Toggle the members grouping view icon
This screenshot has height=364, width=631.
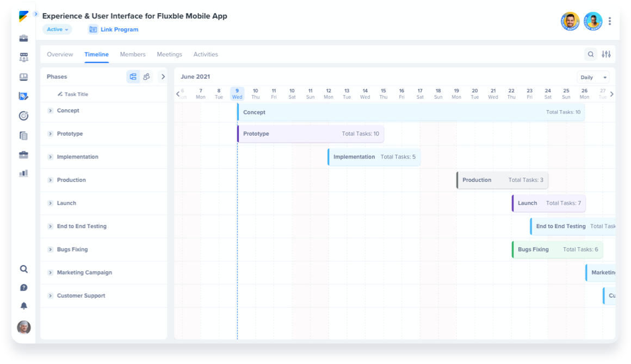pos(146,77)
